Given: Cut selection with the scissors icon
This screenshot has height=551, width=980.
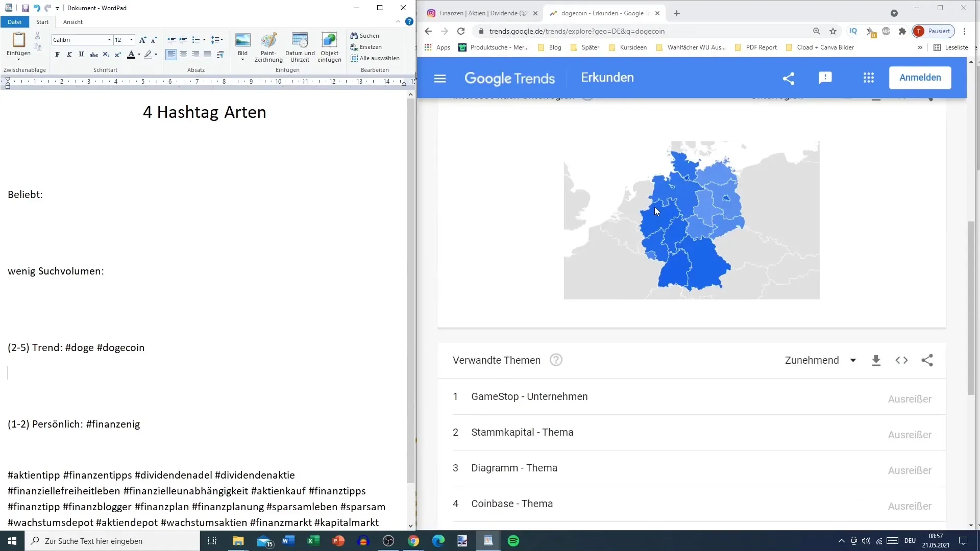Looking at the screenshot, I should point(37,36).
